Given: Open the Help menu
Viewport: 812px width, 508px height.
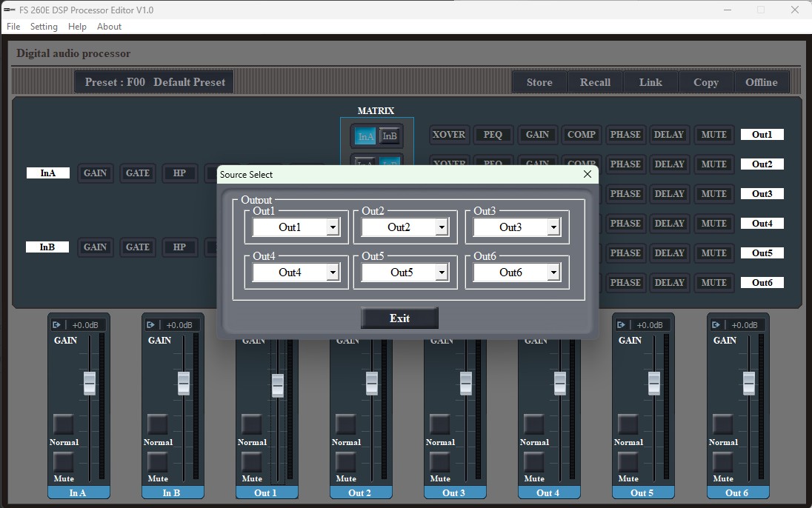Looking at the screenshot, I should (x=77, y=27).
